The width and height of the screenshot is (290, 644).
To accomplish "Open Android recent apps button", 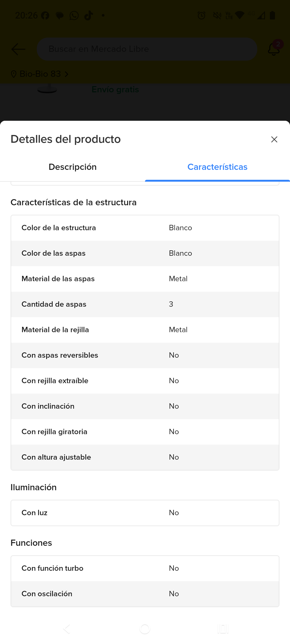I will [x=223, y=629].
